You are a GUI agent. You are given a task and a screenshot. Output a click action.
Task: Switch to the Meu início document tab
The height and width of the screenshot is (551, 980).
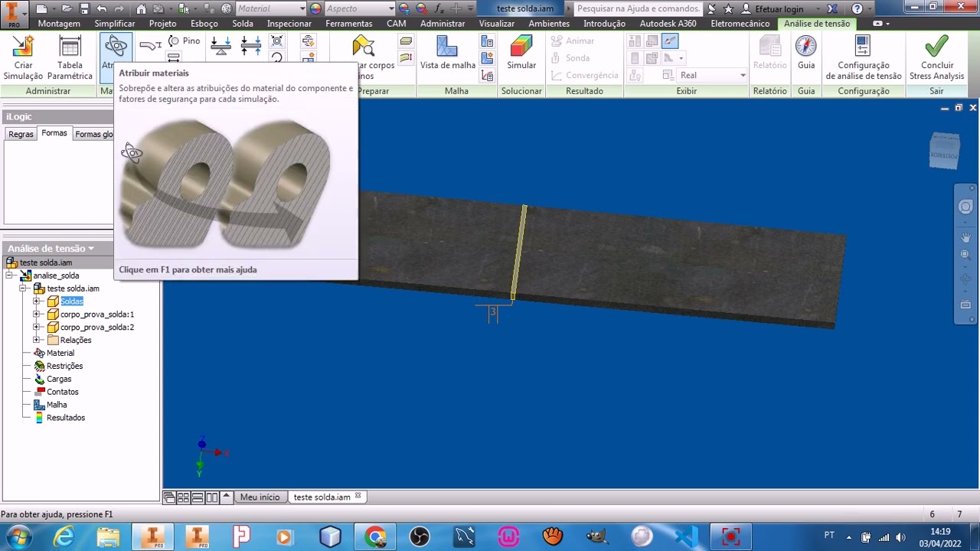(260, 497)
